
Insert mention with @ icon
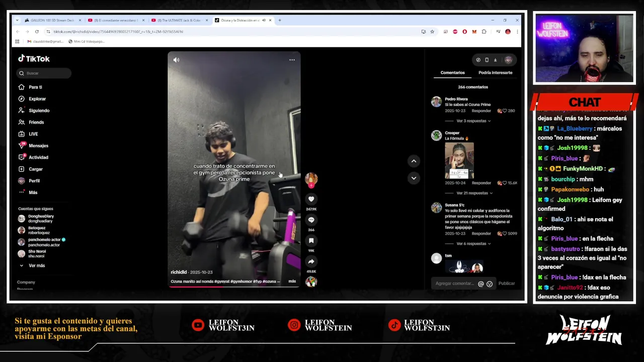coord(481,284)
